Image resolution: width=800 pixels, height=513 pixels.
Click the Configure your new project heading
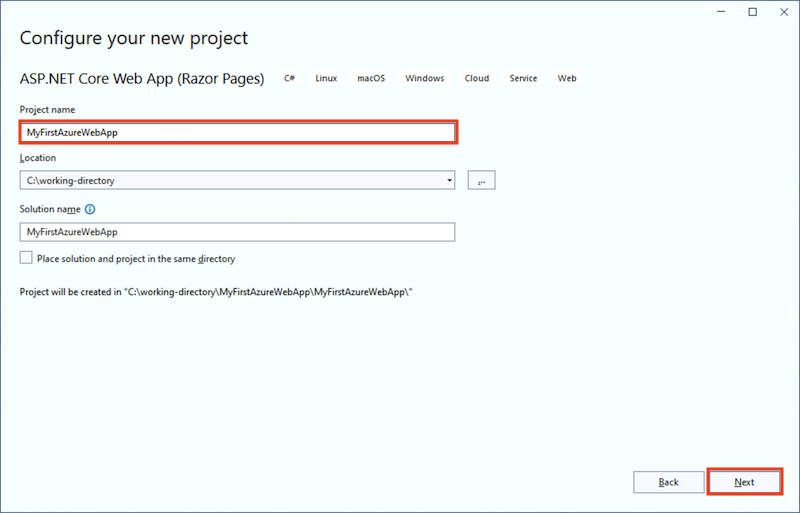[134, 38]
